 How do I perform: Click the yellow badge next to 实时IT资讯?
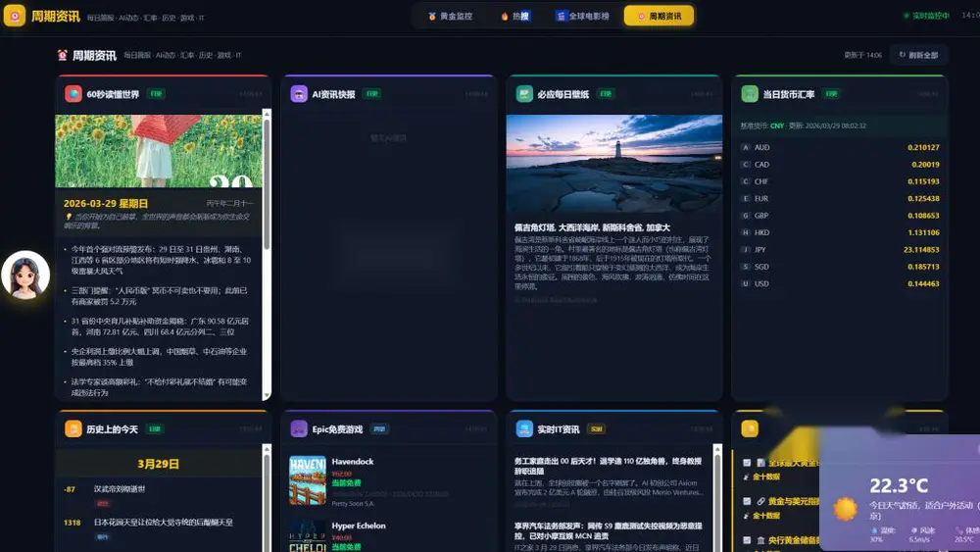click(x=596, y=428)
